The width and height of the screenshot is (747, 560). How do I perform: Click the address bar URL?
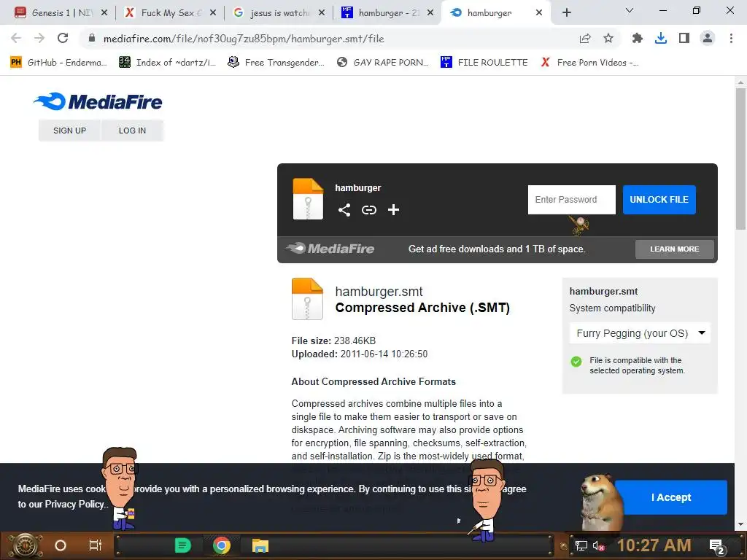[x=244, y=39]
